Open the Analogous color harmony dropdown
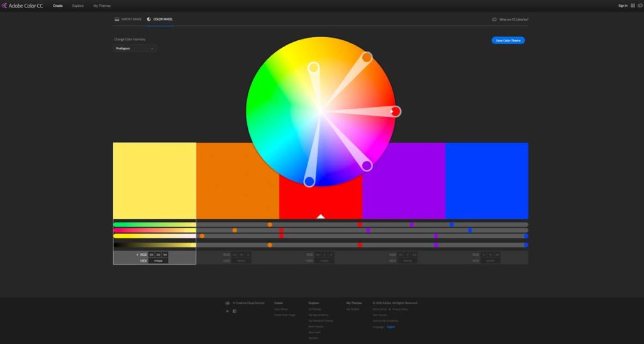The width and height of the screenshot is (644, 344). tap(135, 48)
